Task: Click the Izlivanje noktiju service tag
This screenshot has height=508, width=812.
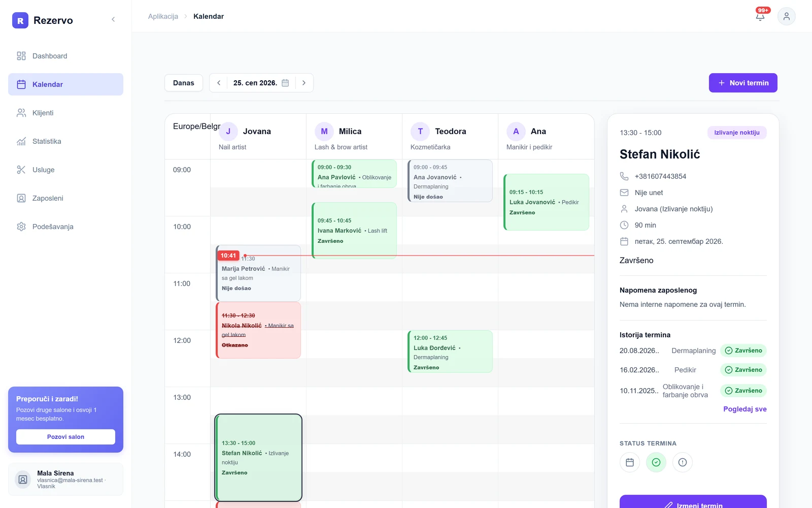Action: click(737, 133)
